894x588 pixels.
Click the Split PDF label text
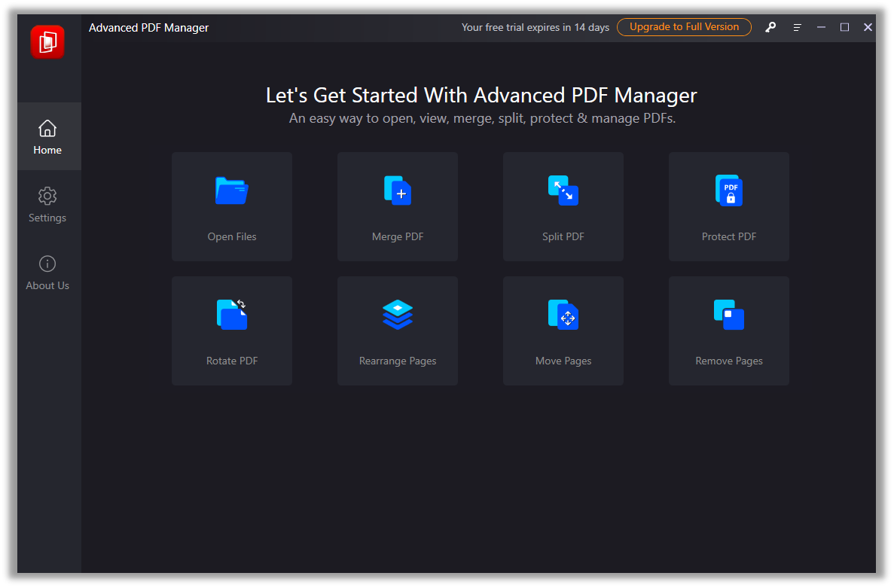tap(563, 236)
